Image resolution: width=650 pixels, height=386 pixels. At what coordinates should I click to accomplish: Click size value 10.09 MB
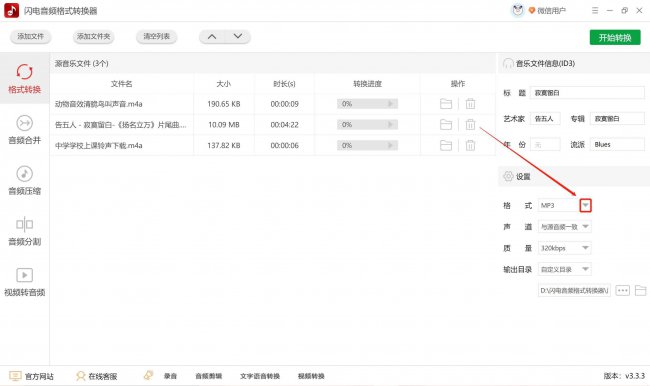(224, 125)
